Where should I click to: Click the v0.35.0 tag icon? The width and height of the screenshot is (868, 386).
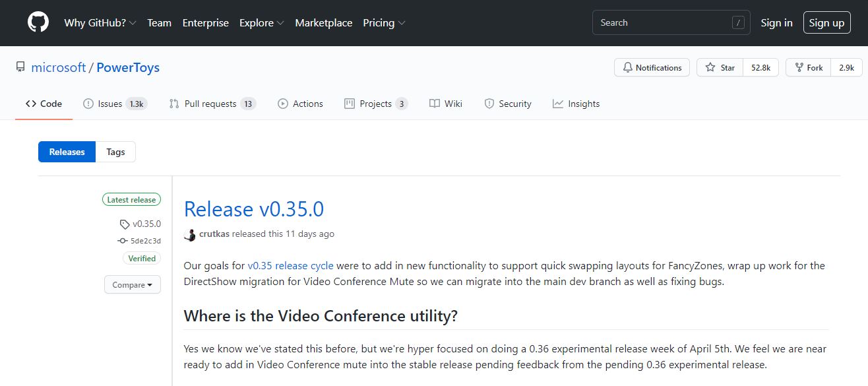point(125,224)
